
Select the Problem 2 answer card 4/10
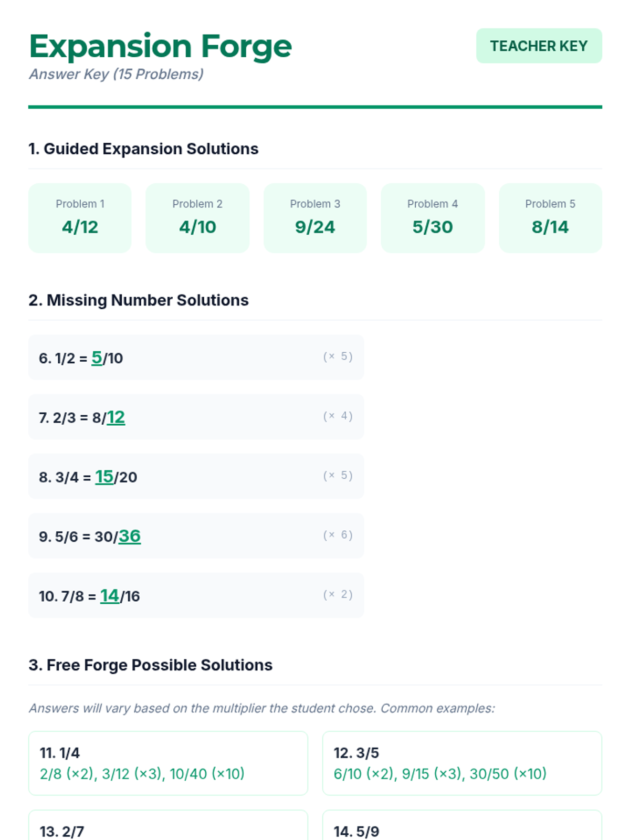point(197,218)
